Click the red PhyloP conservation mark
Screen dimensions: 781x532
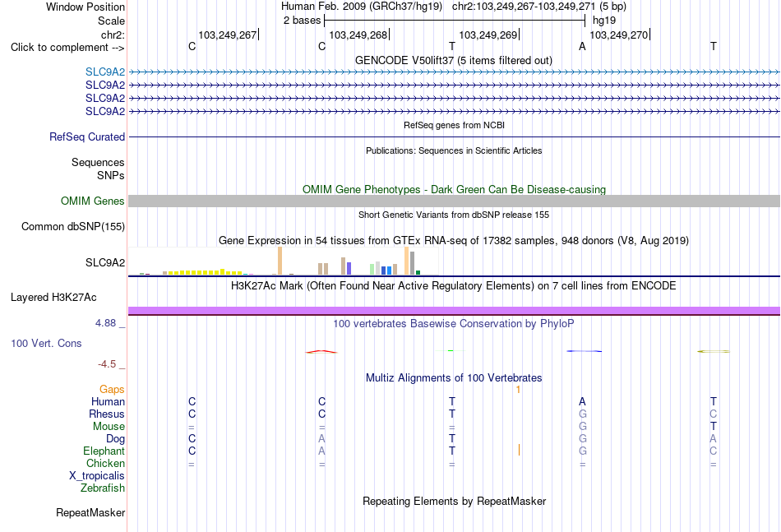321,352
